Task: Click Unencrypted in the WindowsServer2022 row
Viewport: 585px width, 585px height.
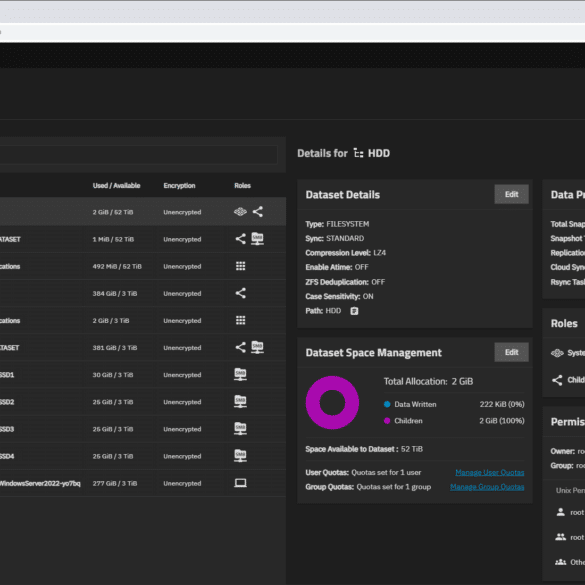Action: point(182,484)
